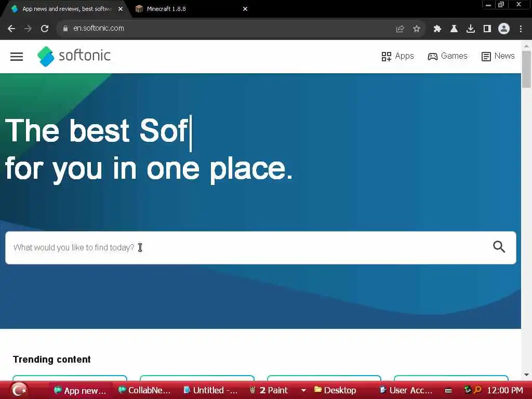
Task: Click the vertical scrollbar thumb
Action: click(527, 70)
